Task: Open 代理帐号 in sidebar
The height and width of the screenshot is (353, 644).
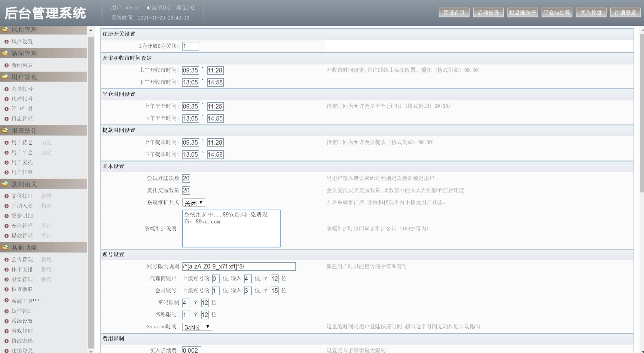Action: coord(22,99)
